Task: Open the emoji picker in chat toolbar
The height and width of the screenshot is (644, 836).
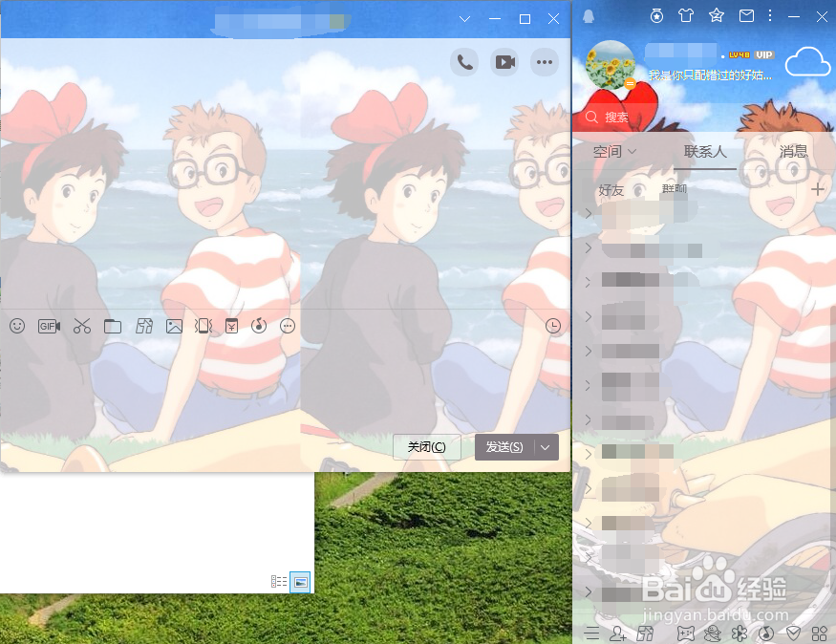Action: click(17, 326)
